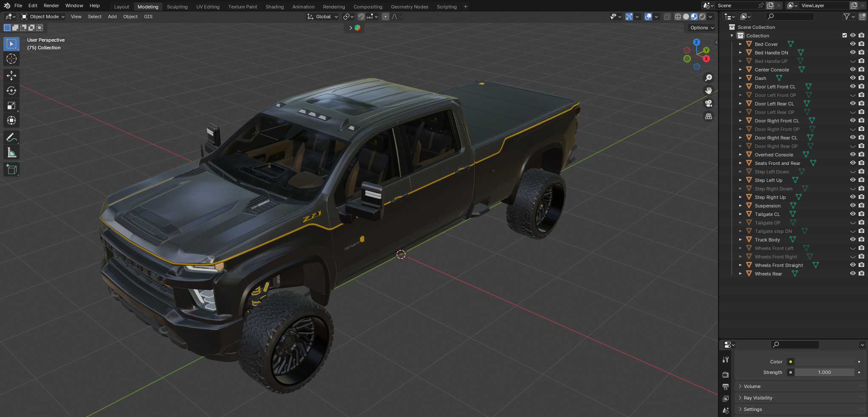Show the Bed Handle UP object
This screenshot has height=417, width=868.
[x=853, y=61]
